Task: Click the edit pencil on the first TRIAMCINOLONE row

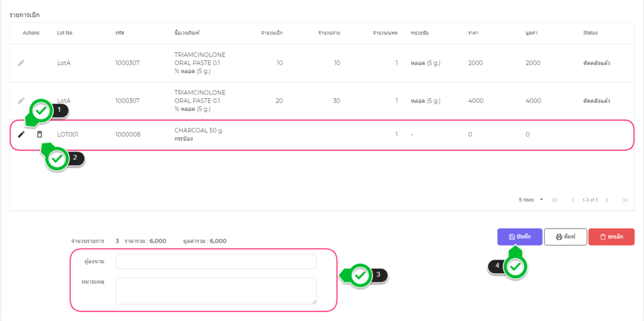Action: tap(21, 63)
